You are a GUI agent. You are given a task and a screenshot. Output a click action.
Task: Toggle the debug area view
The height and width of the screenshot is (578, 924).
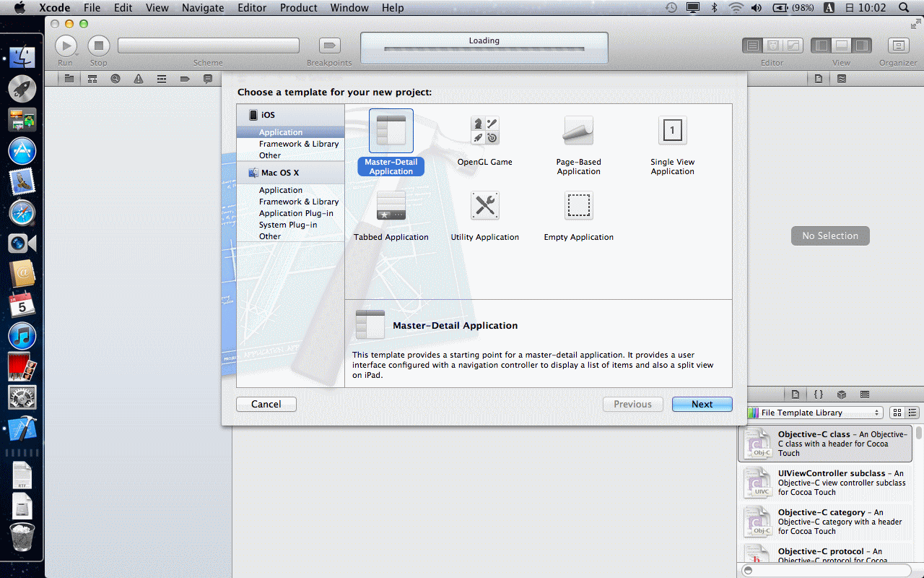coord(841,46)
